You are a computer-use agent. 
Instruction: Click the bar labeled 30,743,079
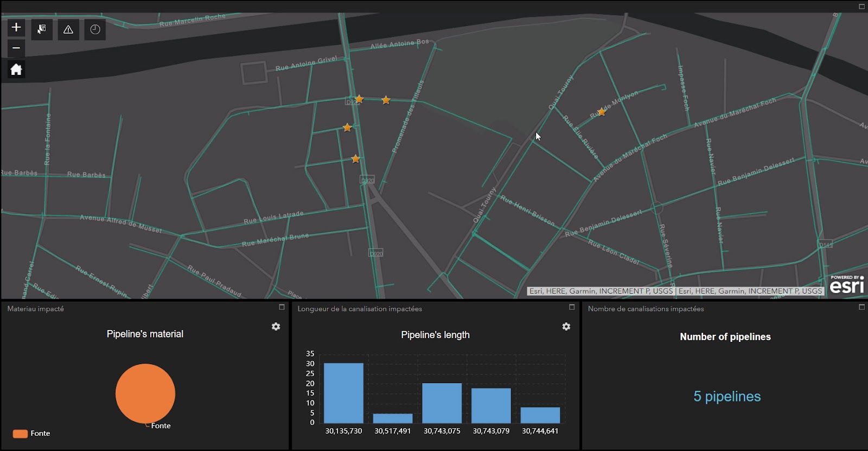coord(491,405)
